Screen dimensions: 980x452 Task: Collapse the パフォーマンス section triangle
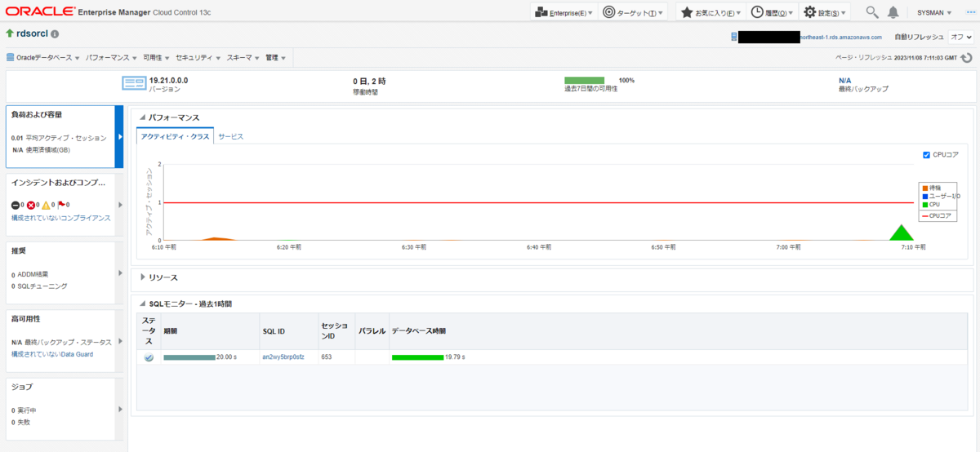pos(142,117)
